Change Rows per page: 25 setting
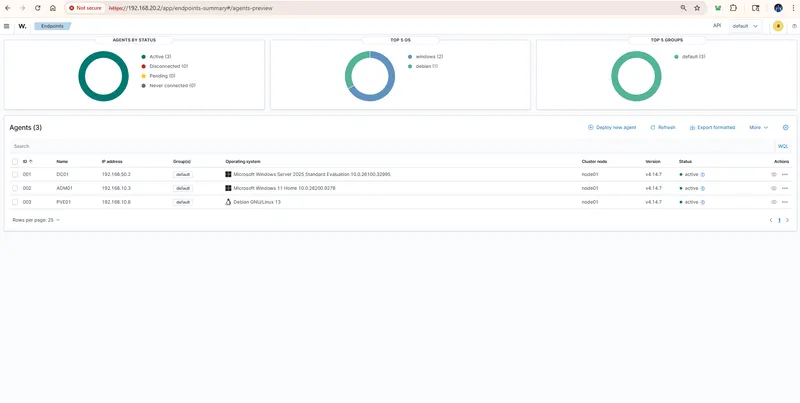Image resolution: width=800 pixels, height=403 pixels. [36, 220]
